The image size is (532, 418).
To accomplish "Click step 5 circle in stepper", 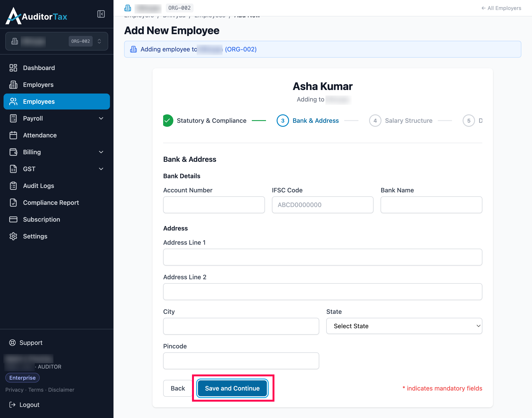I will (469, 121).
